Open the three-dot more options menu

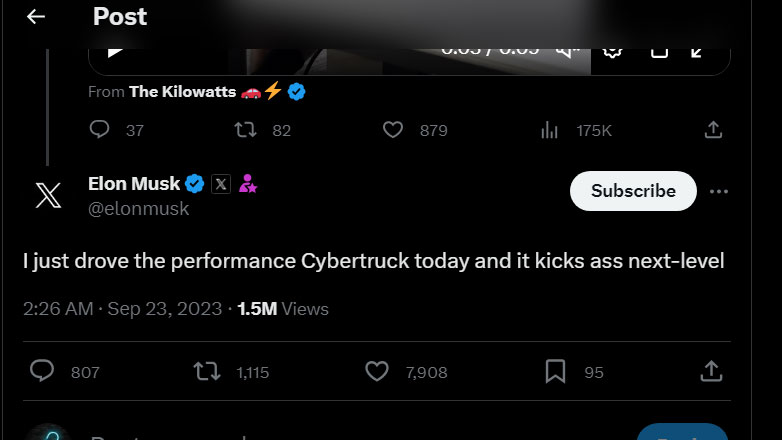coord(718,191)
